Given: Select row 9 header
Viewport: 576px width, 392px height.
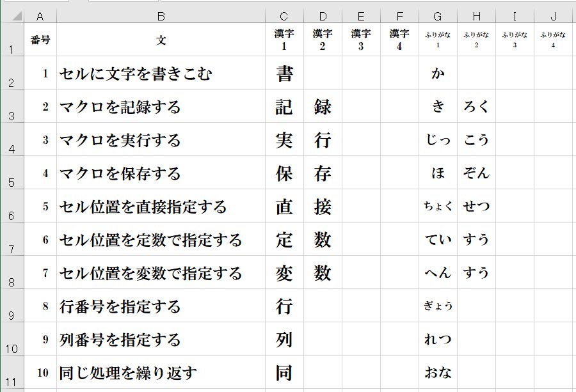Looking at the screenshot, I should (x=13, y=306).
